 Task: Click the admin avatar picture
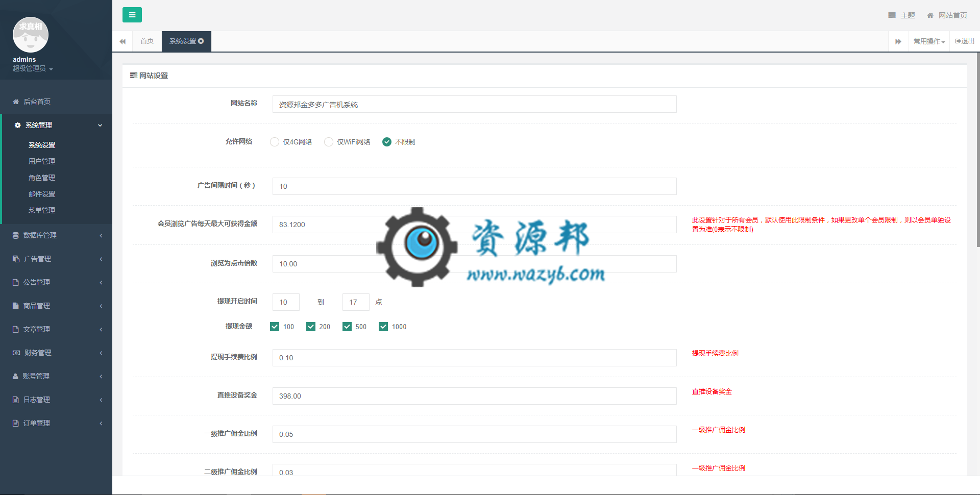coord(31,35)
